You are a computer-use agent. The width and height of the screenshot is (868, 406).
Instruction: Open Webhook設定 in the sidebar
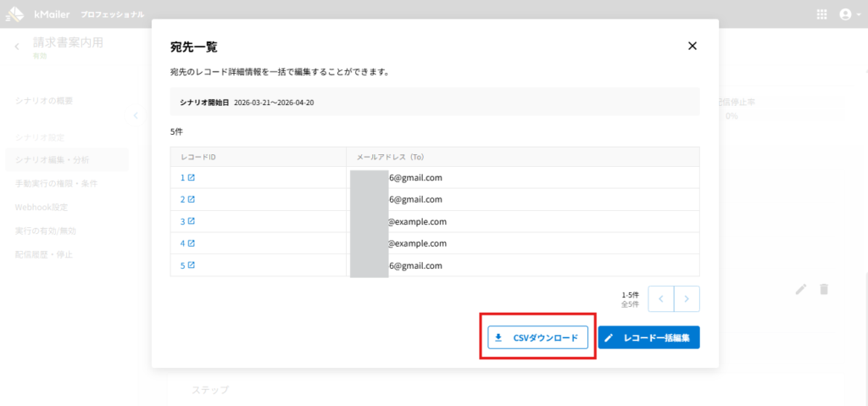click(42, 207)
